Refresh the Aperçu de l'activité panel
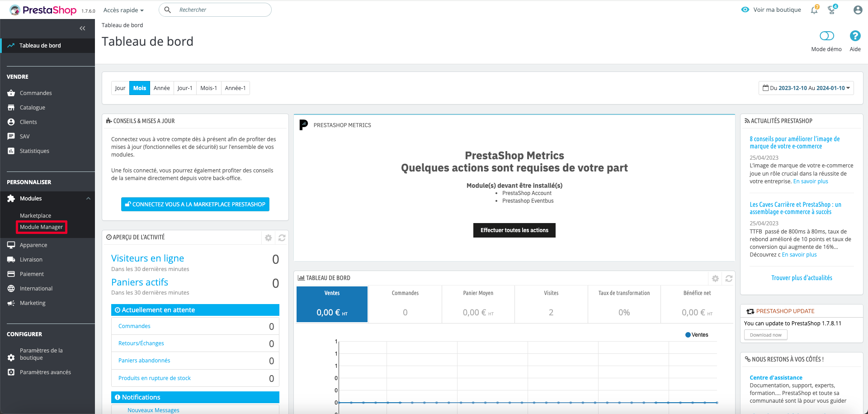 (x=282, y=238)
